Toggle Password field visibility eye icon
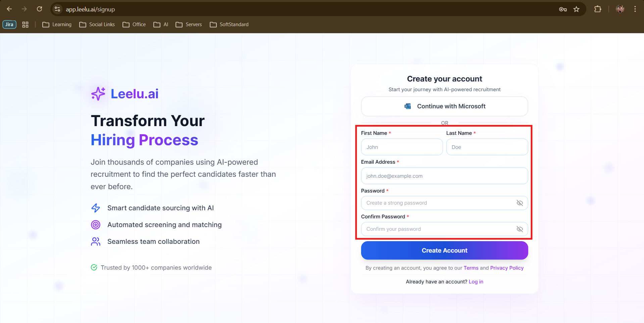Image resolution: width=644 pixels, height=323 pixels. pyautogui.click(x=519, y=203)
